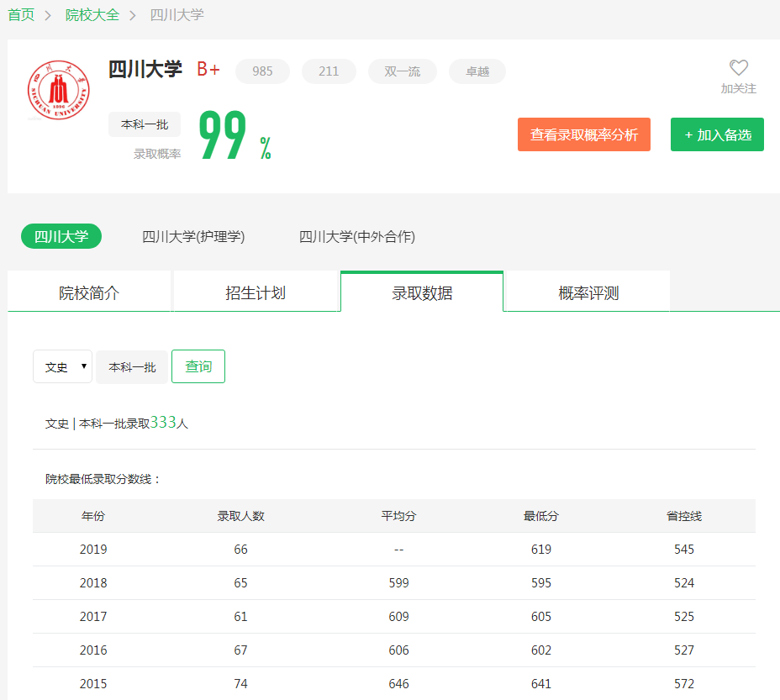The height and width of the screenshot is (700, 780).
Task: Go to 首页 breadcrumb link
Action: coord(21,15)
